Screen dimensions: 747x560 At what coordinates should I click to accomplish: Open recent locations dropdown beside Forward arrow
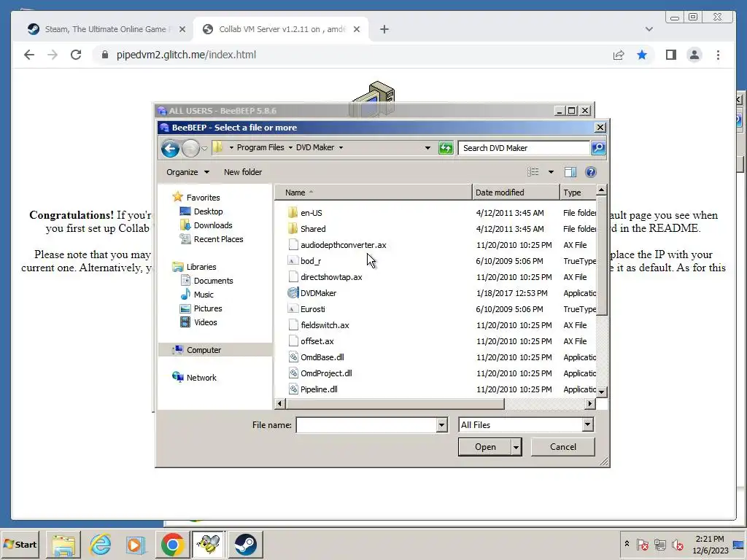204,148
